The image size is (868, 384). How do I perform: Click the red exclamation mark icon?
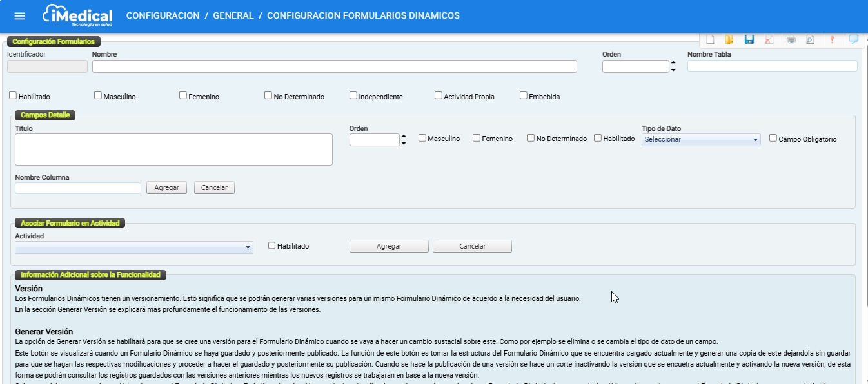click(x=832, y=40)
